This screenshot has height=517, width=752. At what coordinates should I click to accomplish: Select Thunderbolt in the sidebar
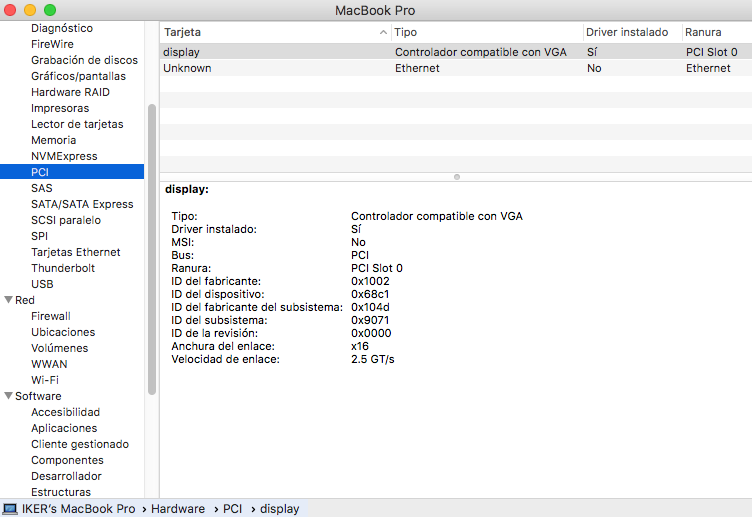63,268
